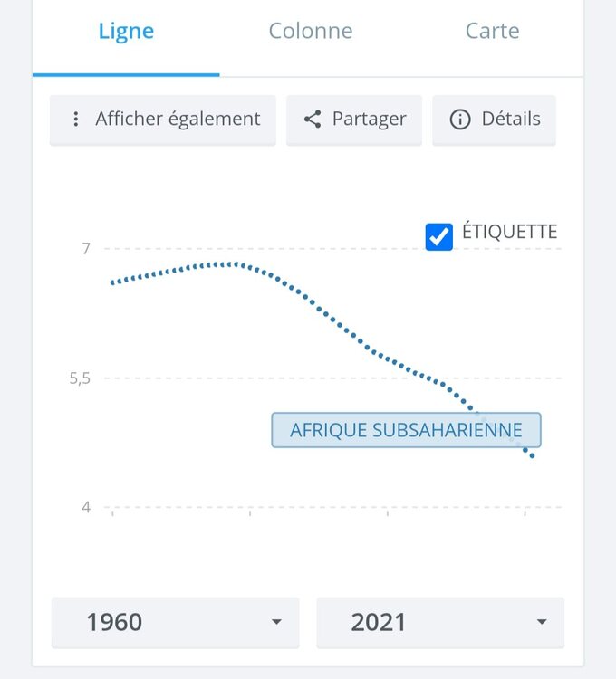
Task: Click the ÉTIQUETTE label text
Action: coord(509,232)
